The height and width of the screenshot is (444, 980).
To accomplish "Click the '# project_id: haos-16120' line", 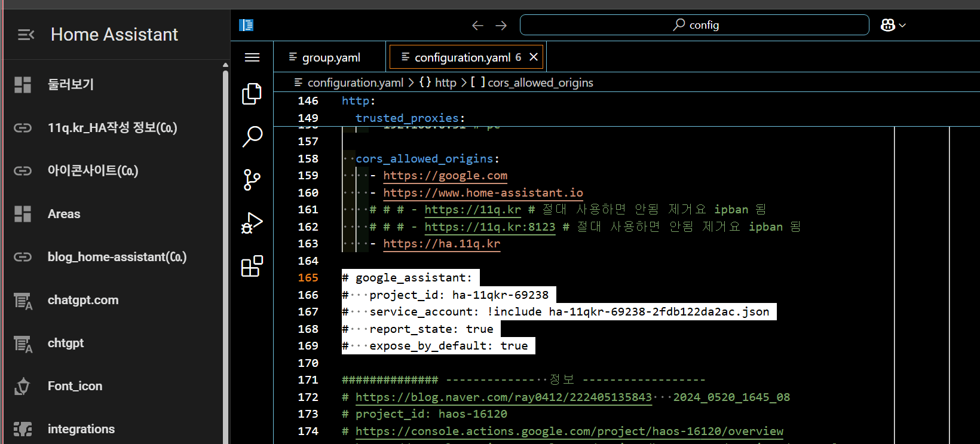I will [x=424, y=414].
